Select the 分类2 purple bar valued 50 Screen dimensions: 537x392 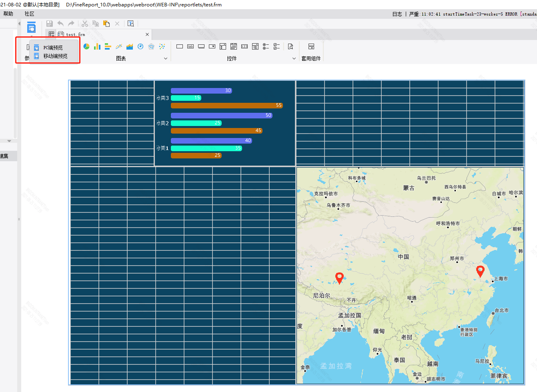pos(222,115)
